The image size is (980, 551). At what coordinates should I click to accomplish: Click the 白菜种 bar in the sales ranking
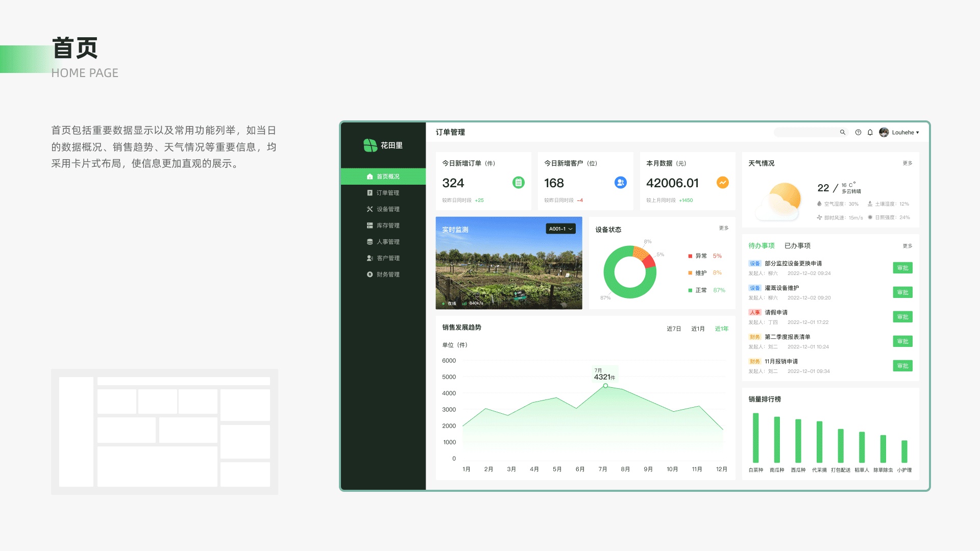(x=755, y=438)
